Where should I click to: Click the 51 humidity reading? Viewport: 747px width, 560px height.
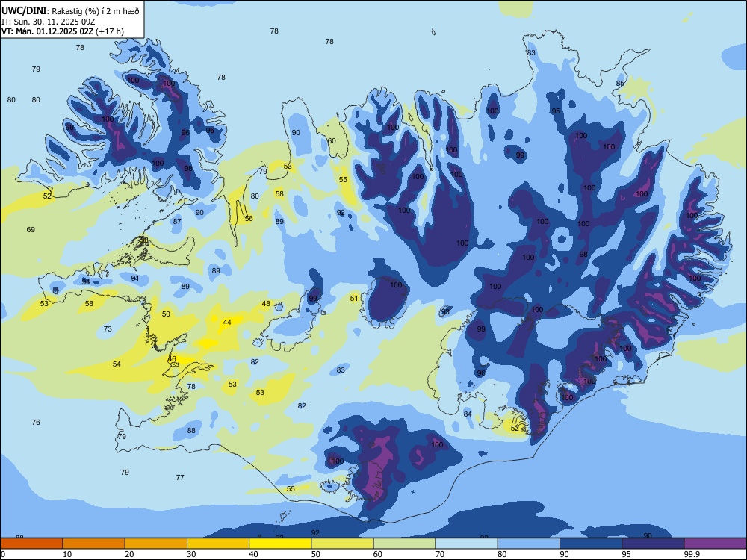point(354,299)
